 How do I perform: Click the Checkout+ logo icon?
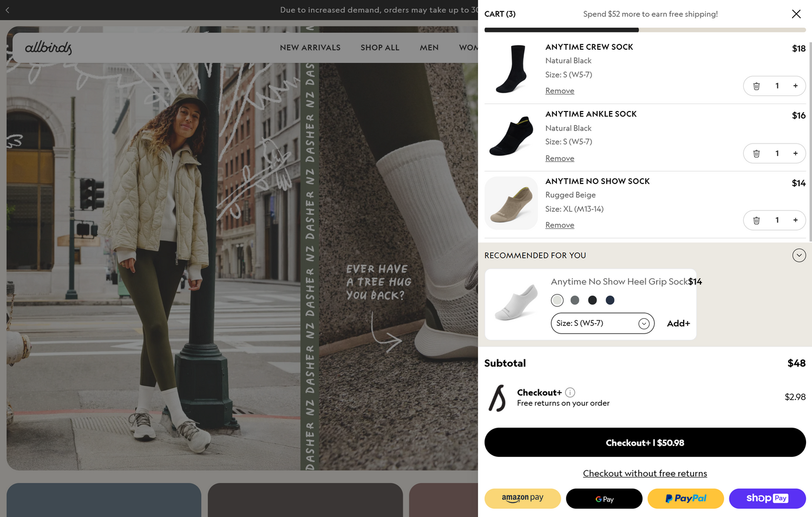[497, 398]
